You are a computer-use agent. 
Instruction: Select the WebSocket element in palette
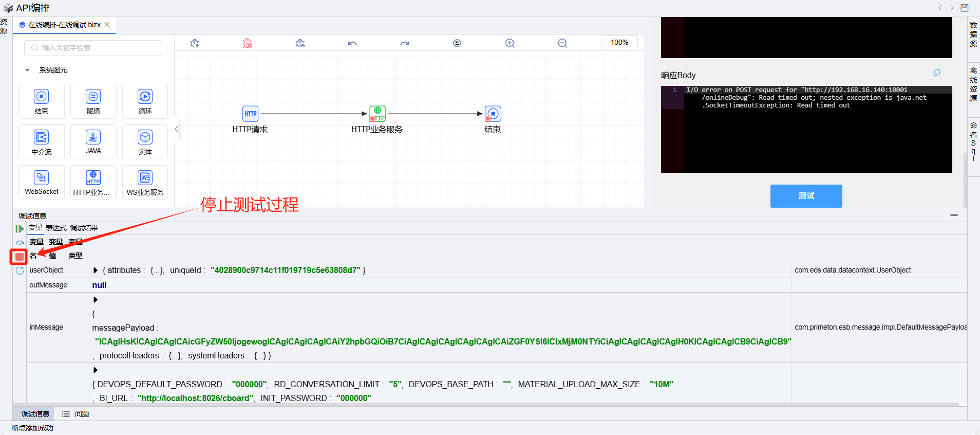click(x=42, y=182)
